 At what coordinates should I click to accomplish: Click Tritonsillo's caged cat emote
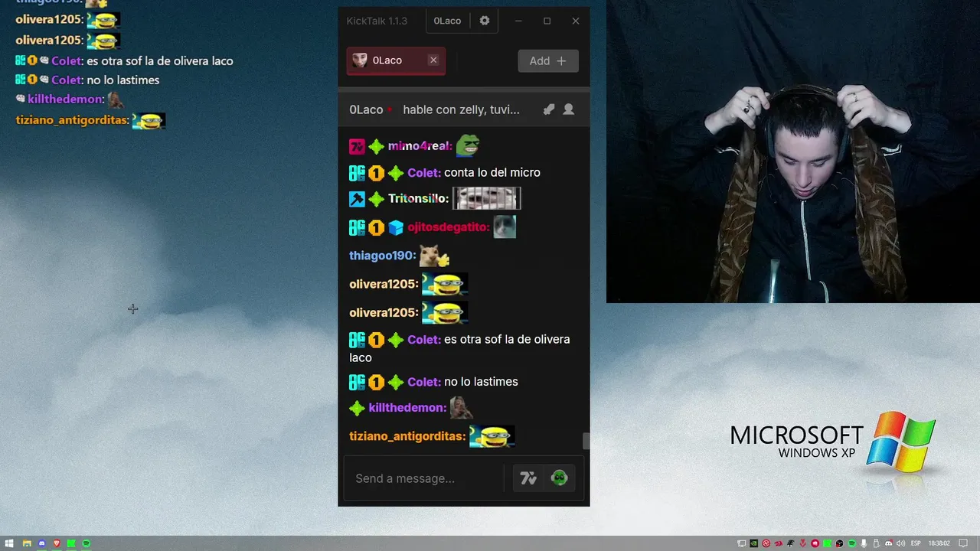487,198
